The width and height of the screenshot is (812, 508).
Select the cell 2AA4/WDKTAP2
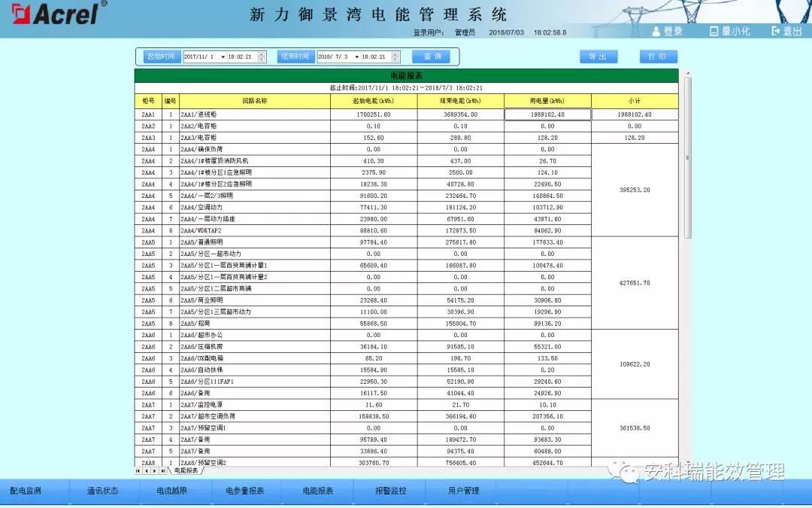pyautogui.click(x=255, y=231)
